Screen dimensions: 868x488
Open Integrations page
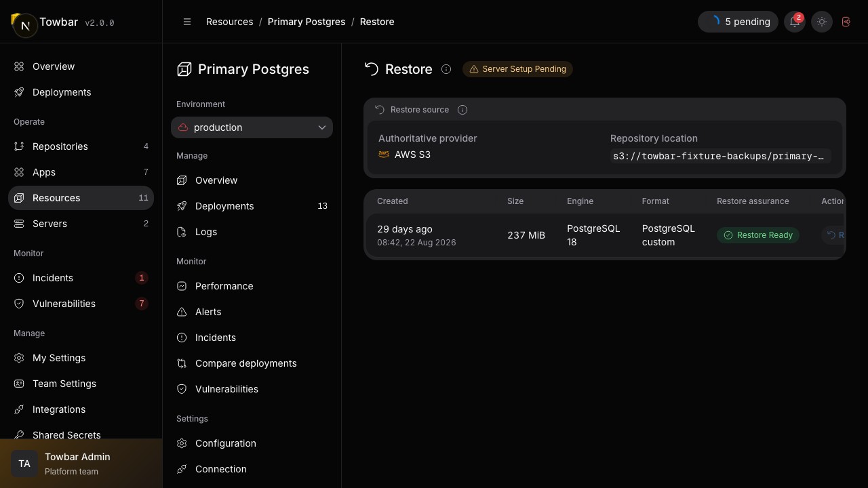coord(81,409)
